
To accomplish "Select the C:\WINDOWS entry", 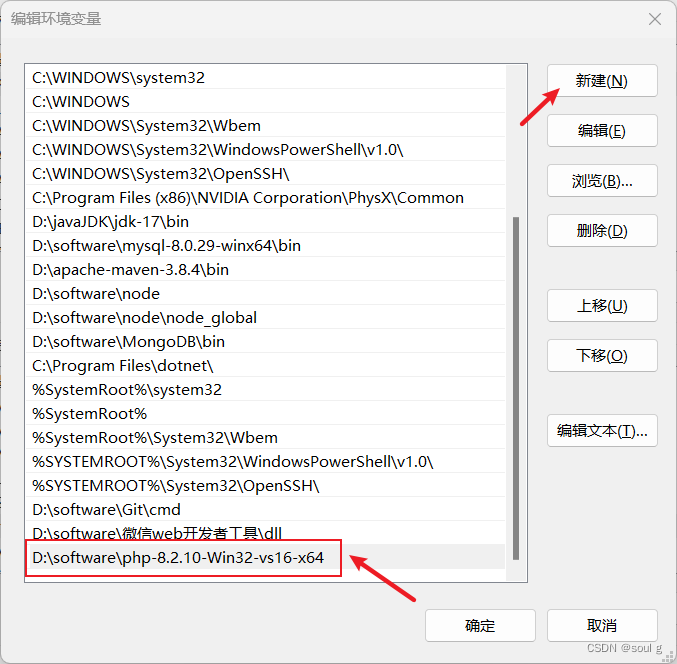I will 266,101.
